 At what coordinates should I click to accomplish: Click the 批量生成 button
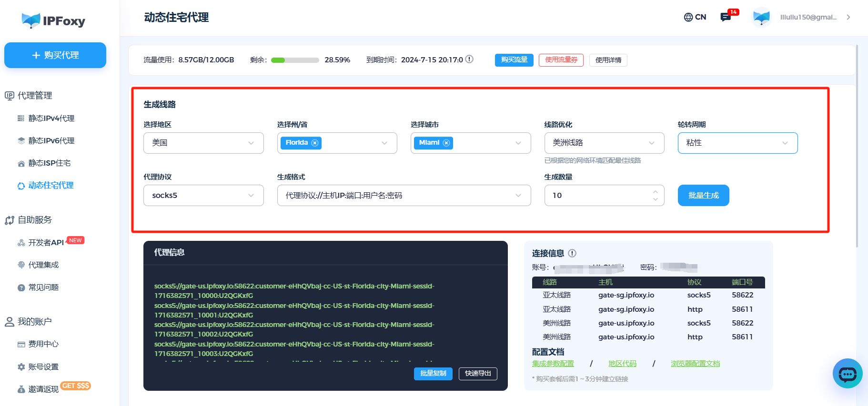[703, 195]
